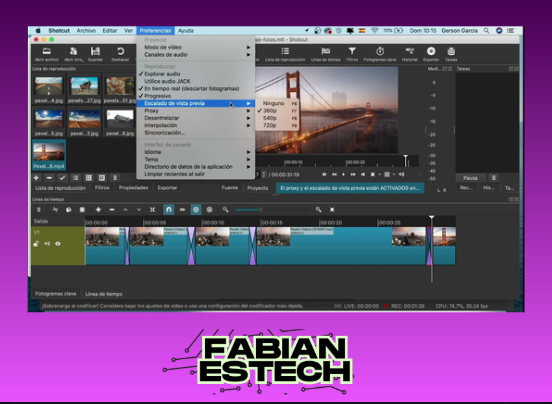Toggle V1 track visibility eye icon
This screenshot has width=552, height=404.
click(58, 244)
